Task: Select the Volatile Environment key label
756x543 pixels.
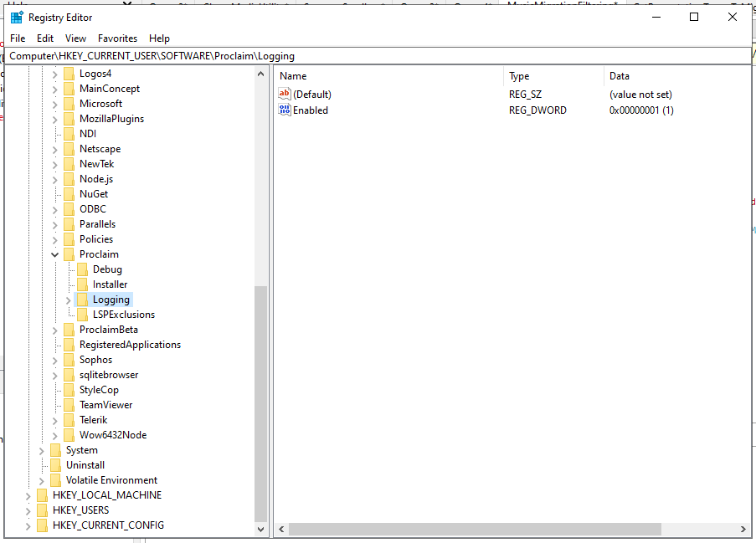Action: pos(111,480)
